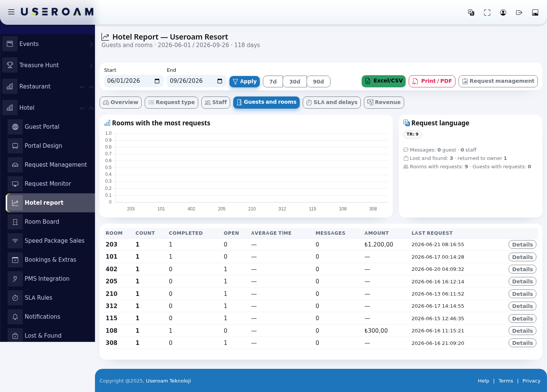Click the Portal Design icon

[x=15, y=146]
